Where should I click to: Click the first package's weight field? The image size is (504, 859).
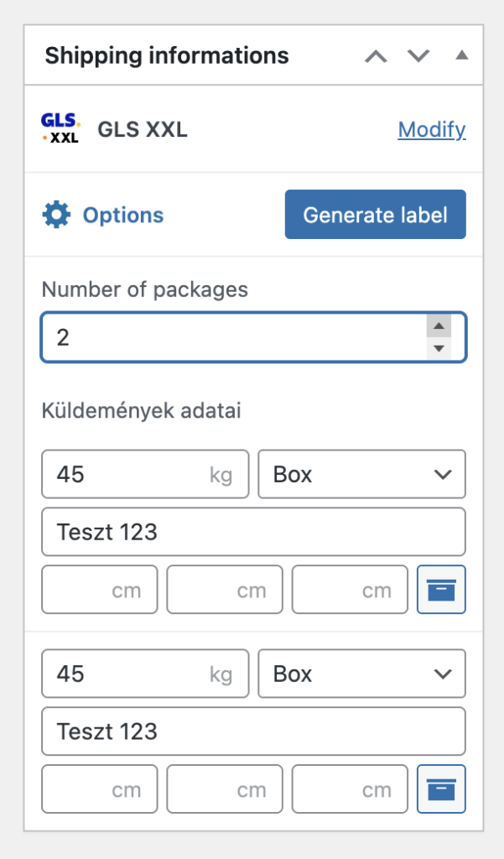[126, 474]
